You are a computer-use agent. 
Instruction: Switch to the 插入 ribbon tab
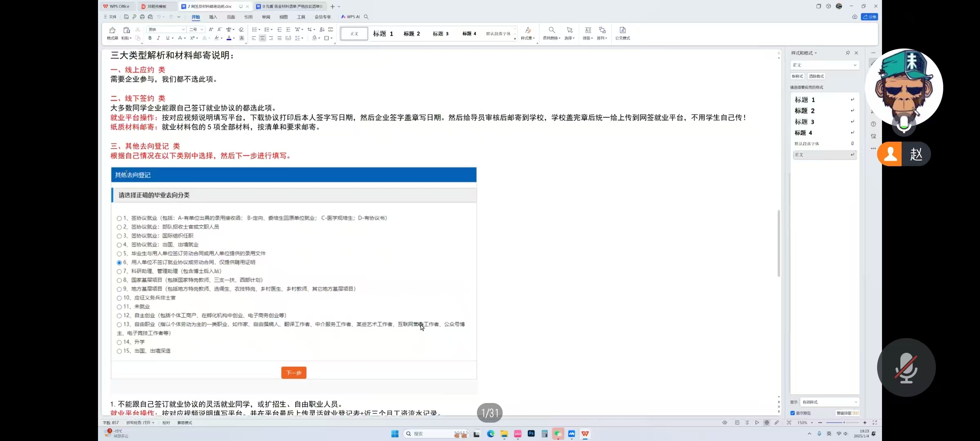(x=213, y=17)
